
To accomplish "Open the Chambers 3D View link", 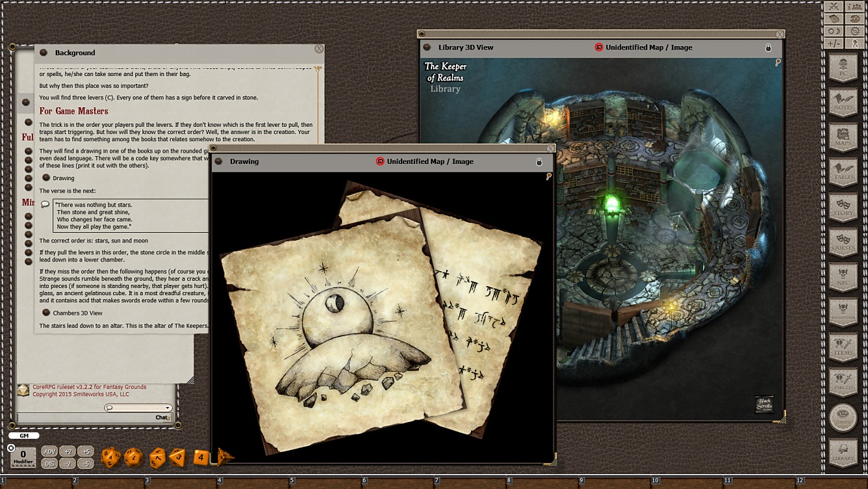I will (x=46, y=313).
